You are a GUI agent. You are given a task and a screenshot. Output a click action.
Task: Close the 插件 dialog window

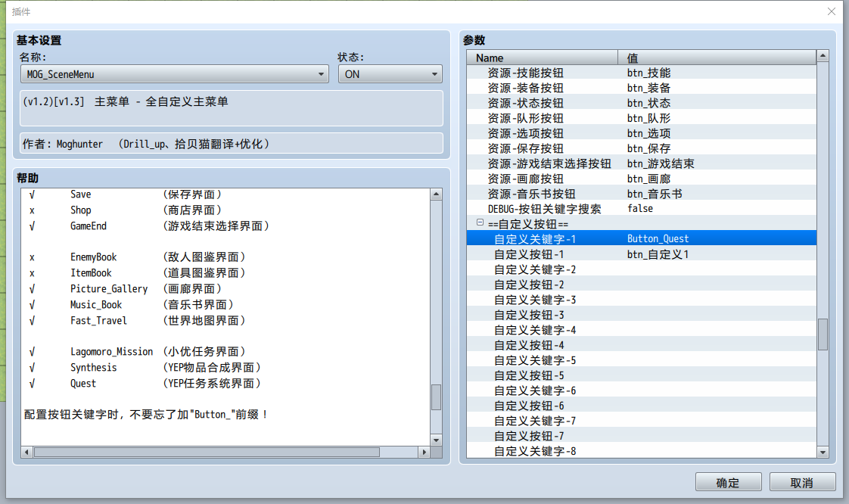tap(832, 11)
